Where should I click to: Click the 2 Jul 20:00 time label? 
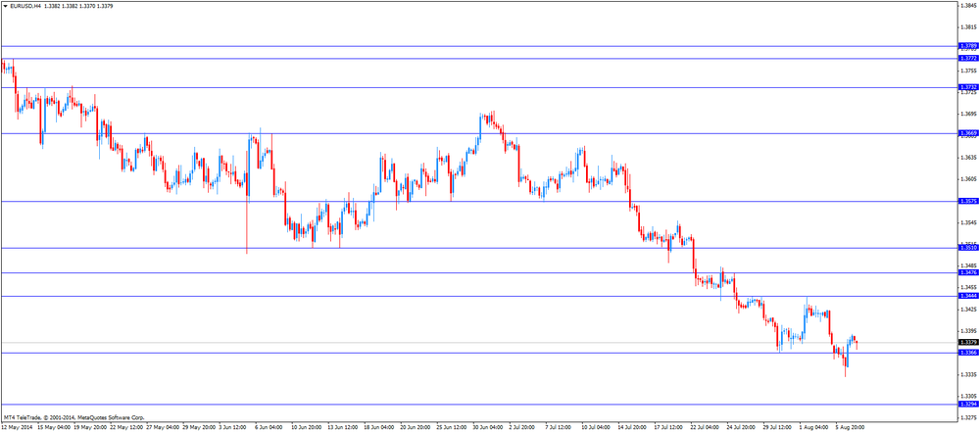[521, 427]
